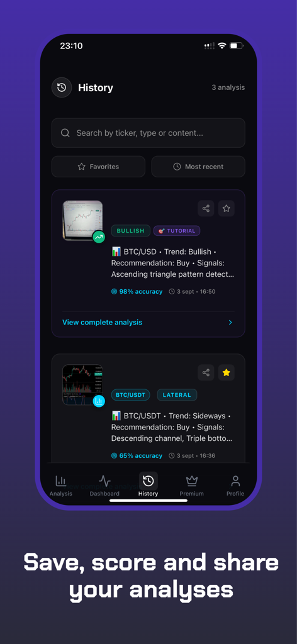Open the Most recent sort option
This screenshot has height=644, width=297.
[x=198, y=166]
